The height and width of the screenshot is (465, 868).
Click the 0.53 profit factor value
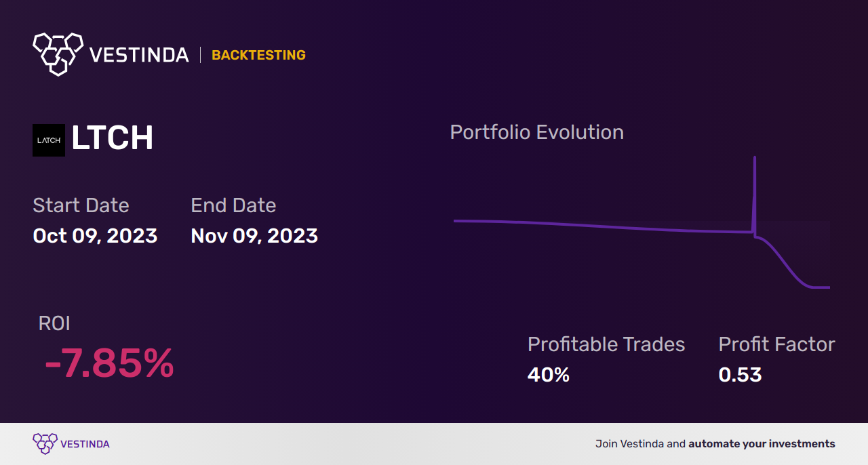(740, 375)
